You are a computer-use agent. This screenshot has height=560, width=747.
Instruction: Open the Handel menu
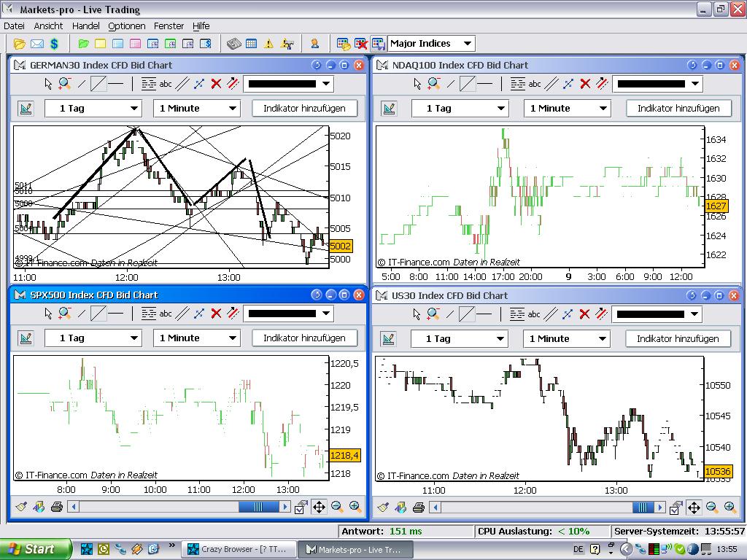point(86,26)
